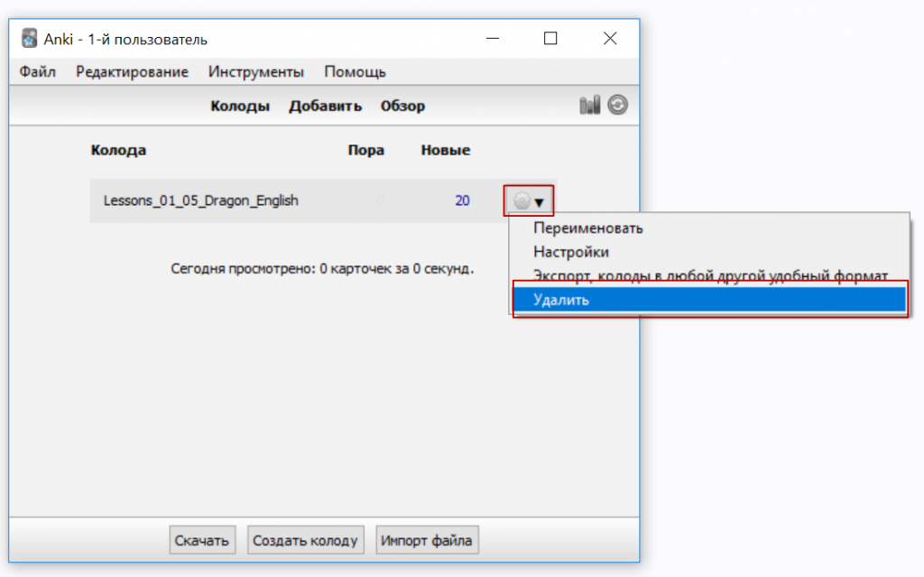Open the gear dropdown for the Lessons deck
924x577 pixels.
coord(529,201)
